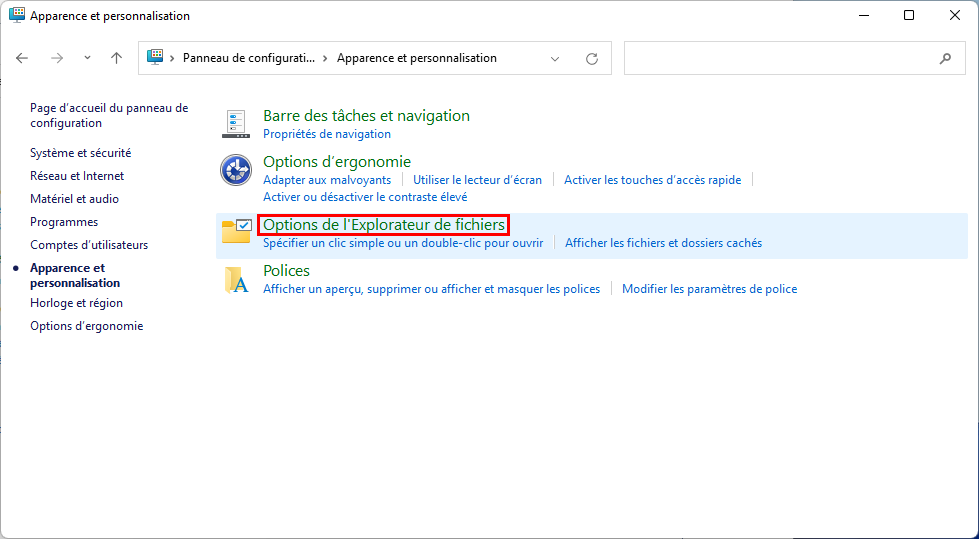Click 'Afficher un aperçu, supprimer ou afficher' link
979x539 pixels.
(x=431, y=290)
